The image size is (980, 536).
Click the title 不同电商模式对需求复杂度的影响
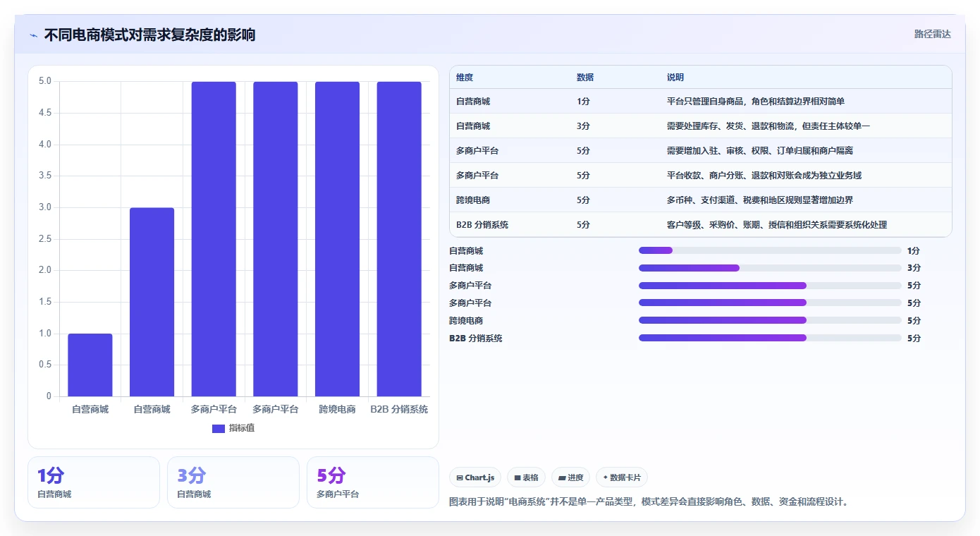pyautogui.click(x=149, y=35)
